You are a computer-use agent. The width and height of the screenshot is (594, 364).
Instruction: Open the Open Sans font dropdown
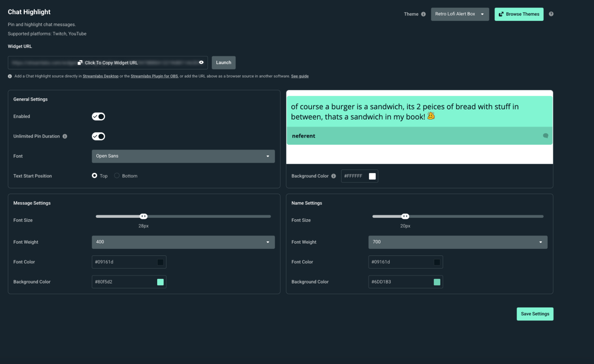coord(183,156)
